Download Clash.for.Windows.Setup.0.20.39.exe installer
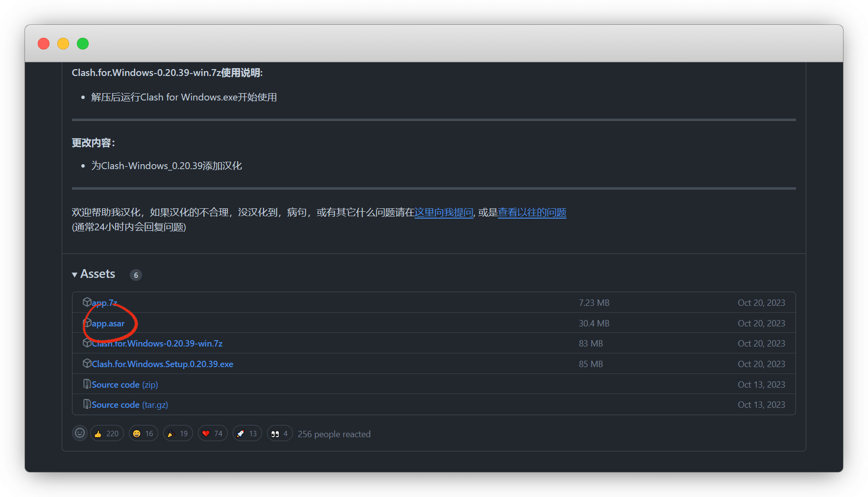 coord(163,364)
